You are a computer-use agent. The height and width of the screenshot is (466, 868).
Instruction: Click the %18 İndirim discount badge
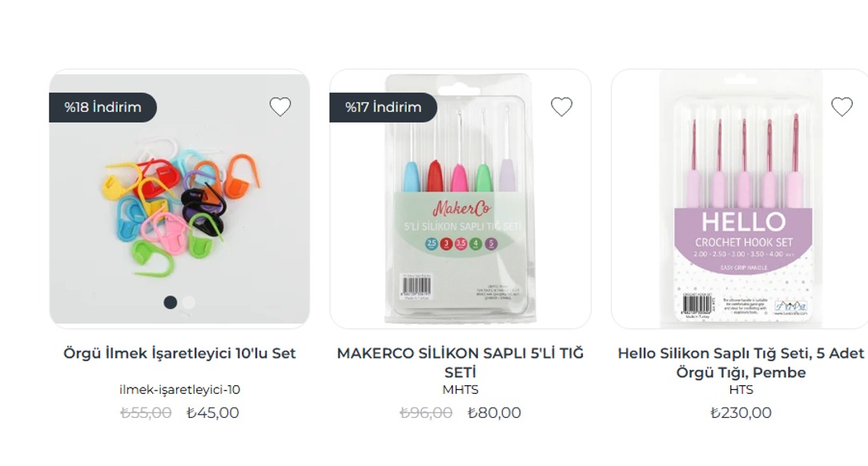click(x=103, y=107)
